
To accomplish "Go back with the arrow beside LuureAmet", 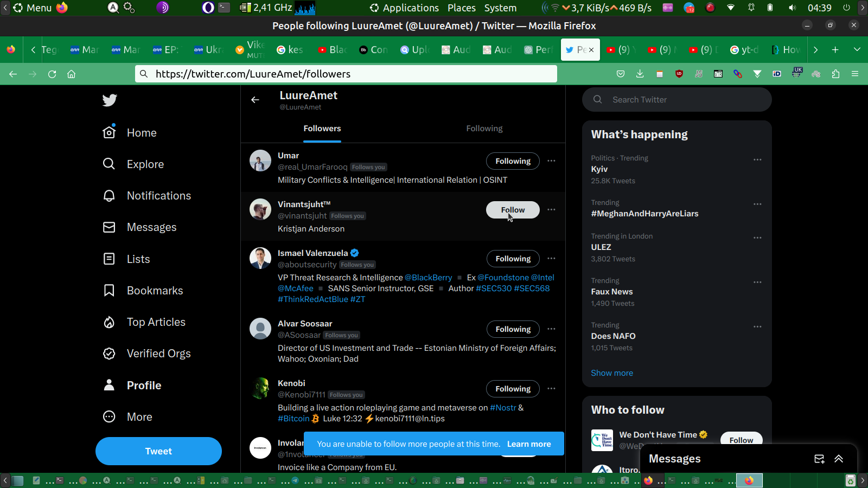I will tap(255, 100).
